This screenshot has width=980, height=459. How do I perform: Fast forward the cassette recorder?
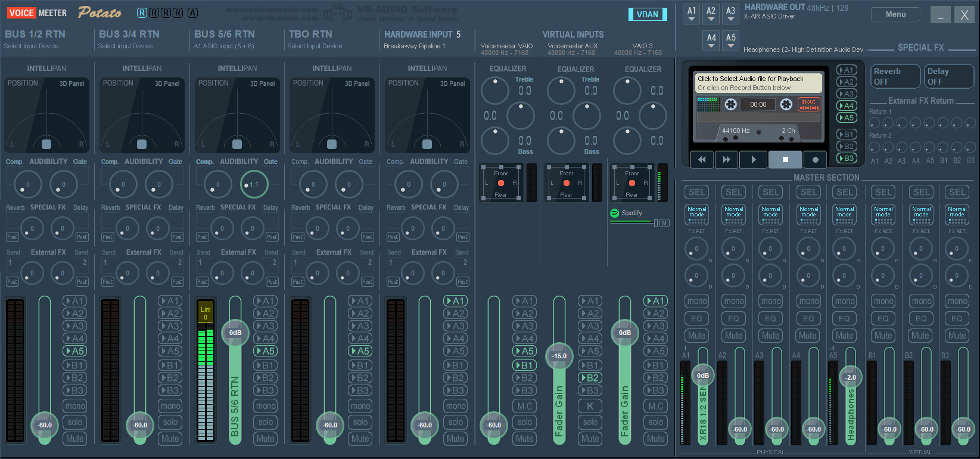(726, 159)
